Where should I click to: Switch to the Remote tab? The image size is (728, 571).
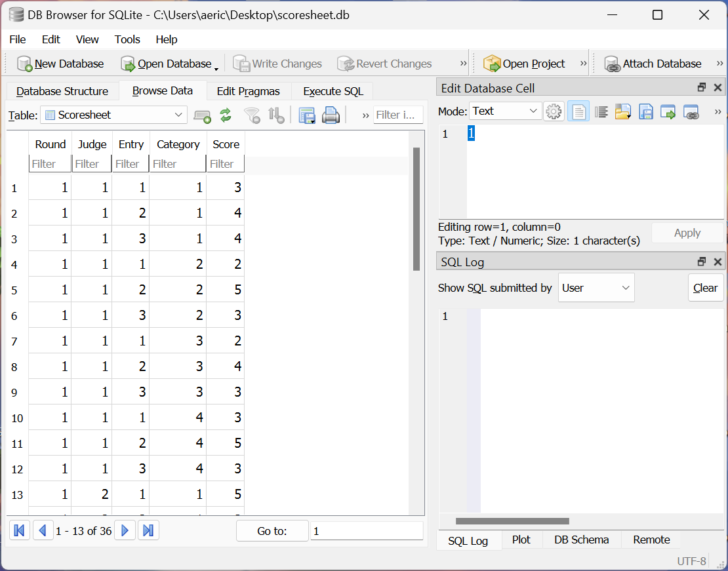pyautogui.click(x=651, y=540)
